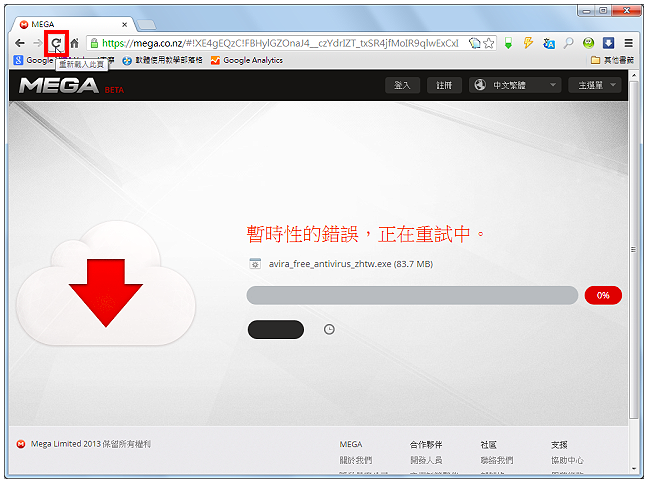
Task: Click the 登入 login button
Action: point(402,85)
